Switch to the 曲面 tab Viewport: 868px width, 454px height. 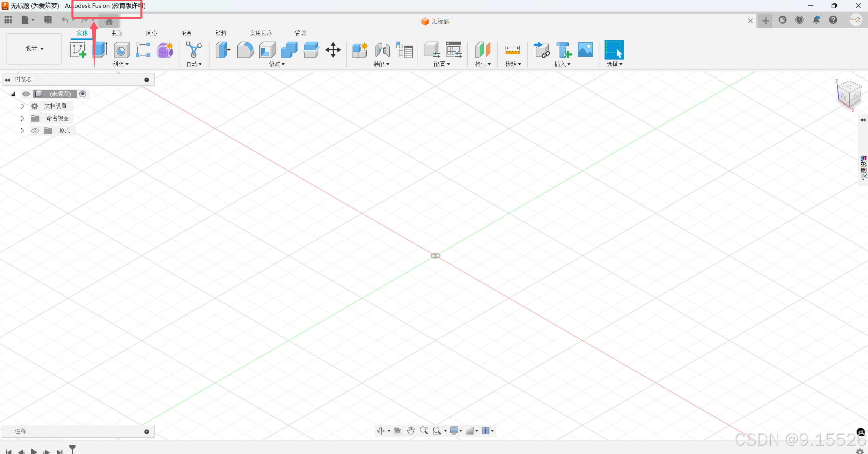(x=117, y=33)
